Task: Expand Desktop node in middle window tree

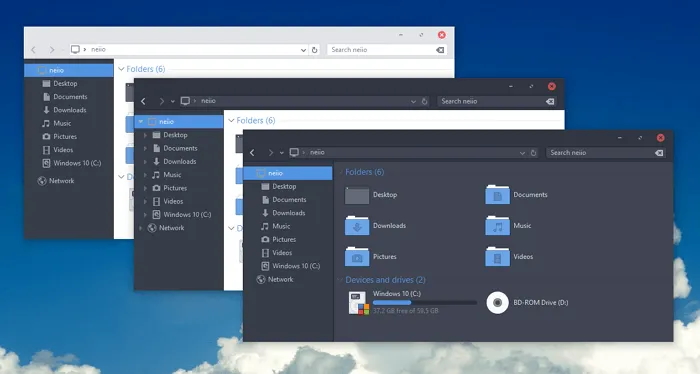Action: coord(145,135)
